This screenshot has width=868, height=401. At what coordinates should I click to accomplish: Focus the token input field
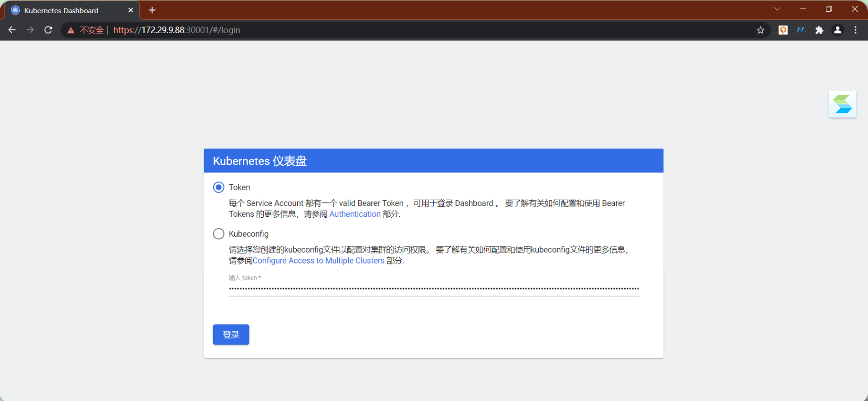coord(434,289)
